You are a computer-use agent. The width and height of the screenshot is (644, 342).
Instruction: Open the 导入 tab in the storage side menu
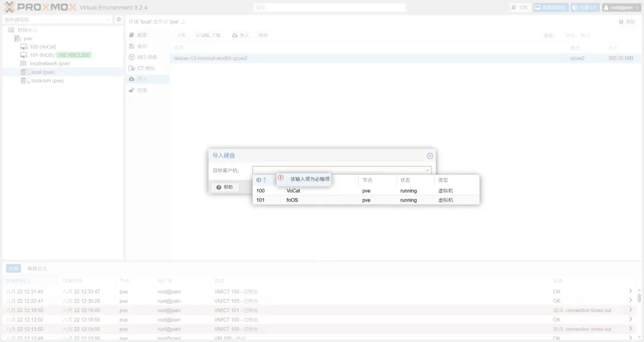pos(148,79)
